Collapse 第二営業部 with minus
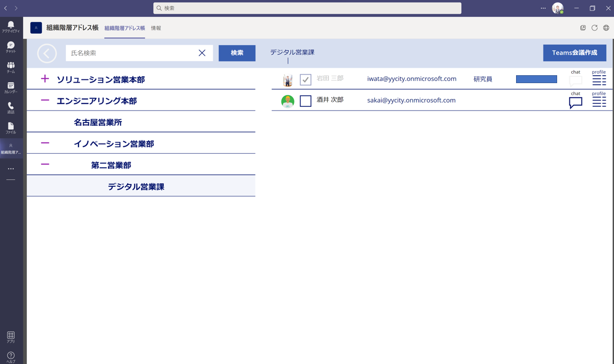614x364 pixels. [x=45, y=164]
